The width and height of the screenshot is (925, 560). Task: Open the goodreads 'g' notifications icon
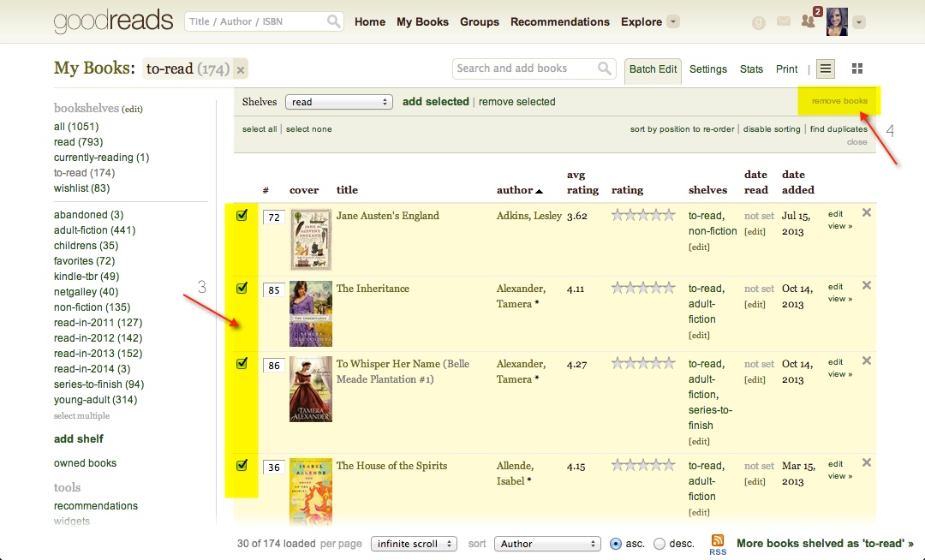(x=758, y=21)
